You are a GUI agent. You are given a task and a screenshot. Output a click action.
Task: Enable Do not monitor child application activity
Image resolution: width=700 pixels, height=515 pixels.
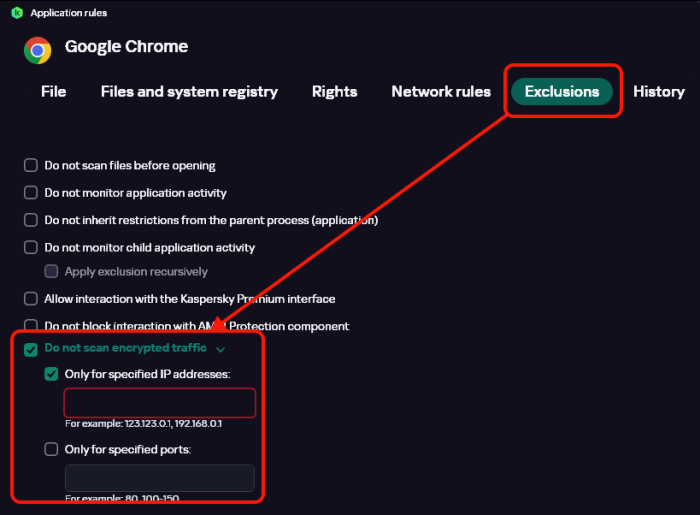click(31, 247)
